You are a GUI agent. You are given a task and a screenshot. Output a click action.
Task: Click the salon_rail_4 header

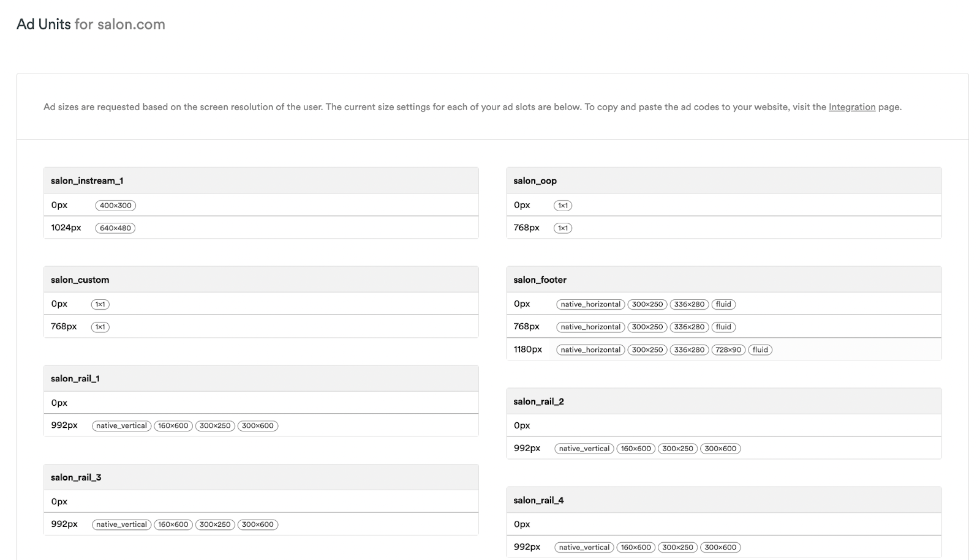(724, 500)
